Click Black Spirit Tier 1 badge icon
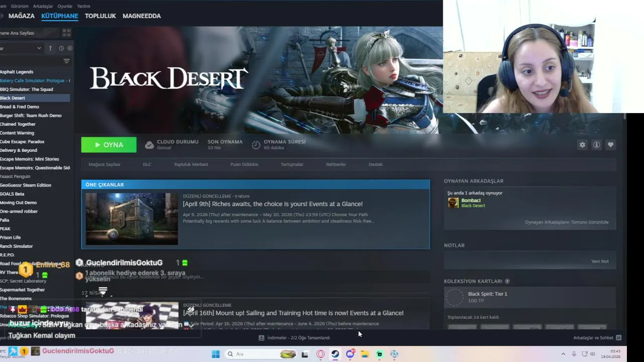The height and width of the screenshot is (362, 644). click(x=455, y=297)
